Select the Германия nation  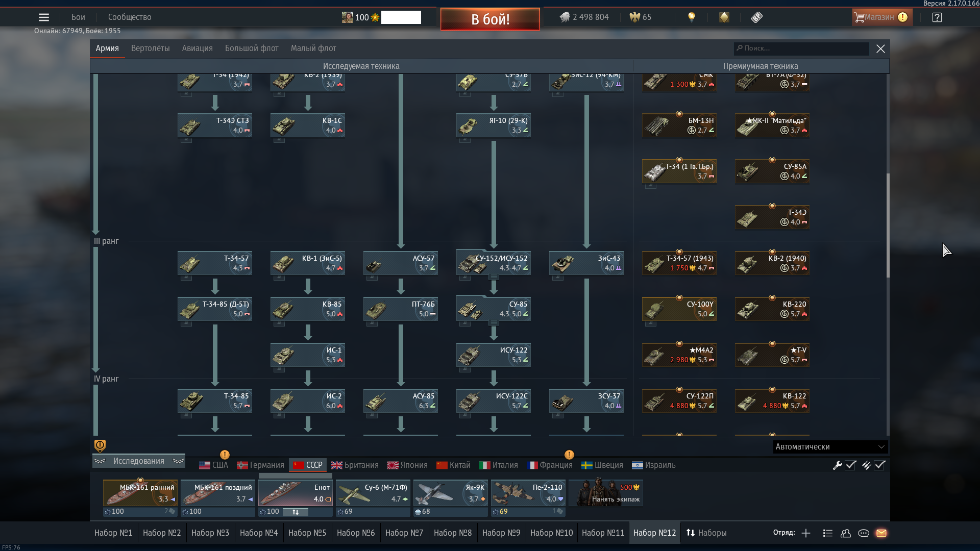[261, 465]
